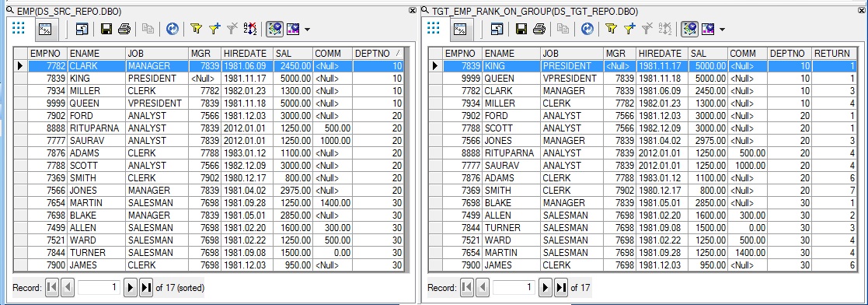This screenshot has width=868, height=305.
Task: Select the JONES name cell in TGT panel
Action: pos(511,140)
